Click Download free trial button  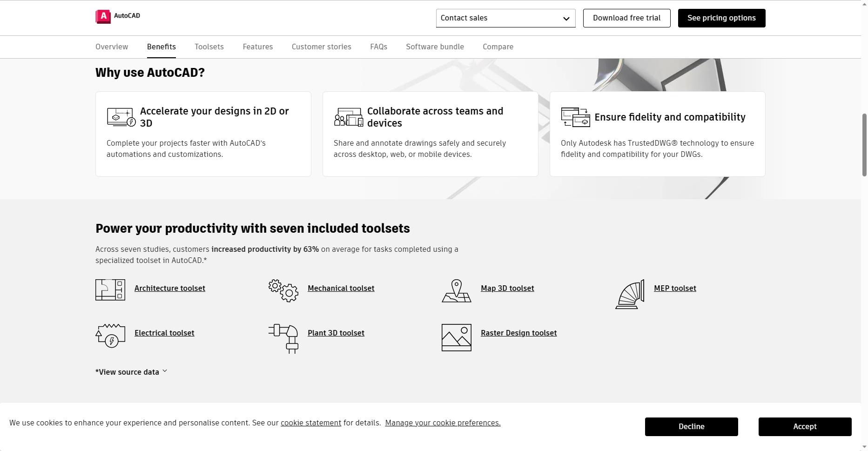click(x=626, y=18)
